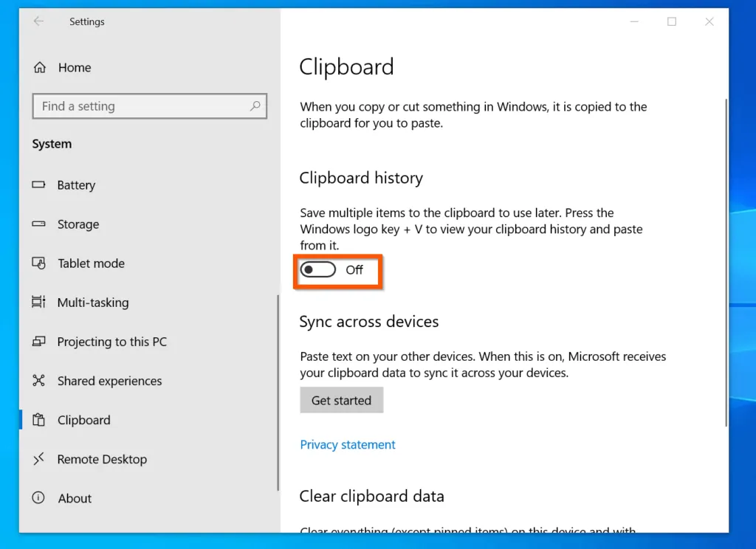756x549 pixels.
Task: Open the About info icon
Action: 39,498
